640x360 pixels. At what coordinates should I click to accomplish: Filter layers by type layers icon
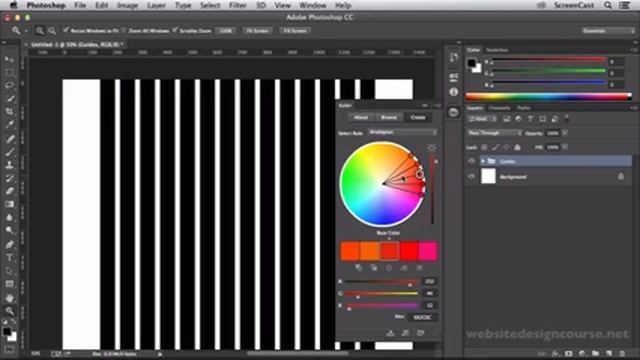click(530, 119)
